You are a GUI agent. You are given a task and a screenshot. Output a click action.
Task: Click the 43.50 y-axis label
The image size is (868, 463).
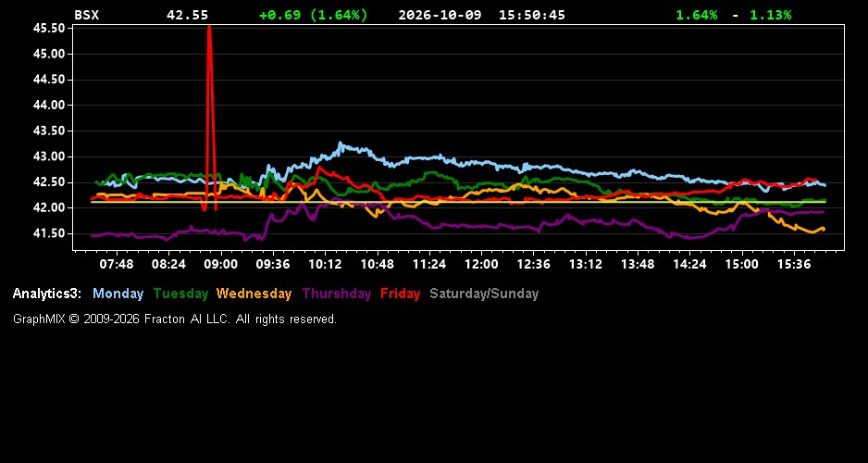pos(49,131)
